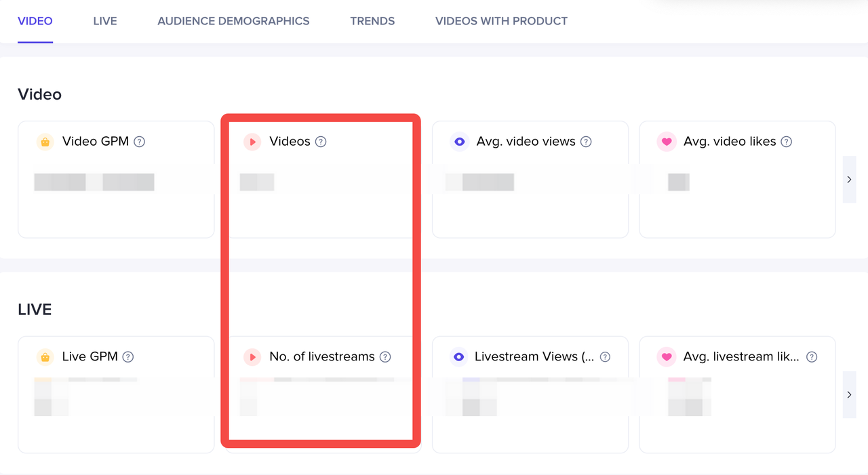Image resolution: width=868 pixels, height=475 pixels.
Task: Select the VIDEO tab
Action: [x=35, y=21]
